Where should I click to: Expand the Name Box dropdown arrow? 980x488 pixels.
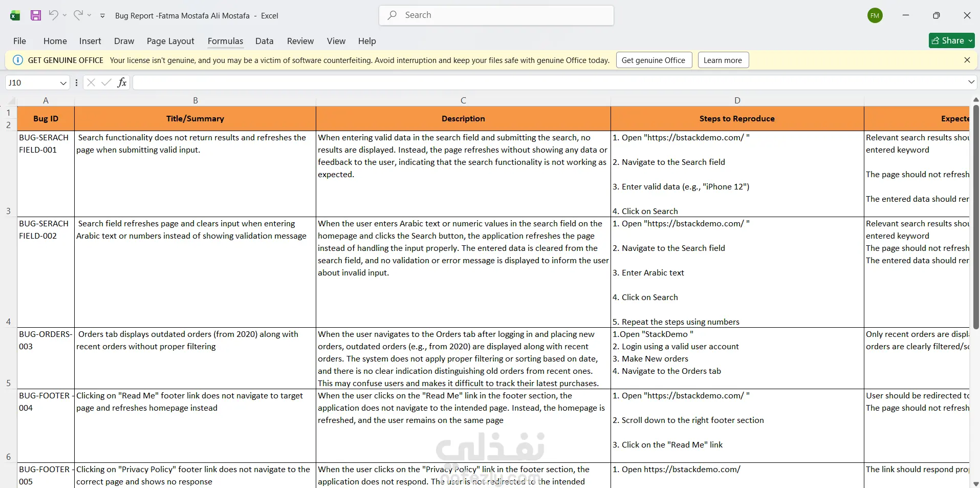63,82
